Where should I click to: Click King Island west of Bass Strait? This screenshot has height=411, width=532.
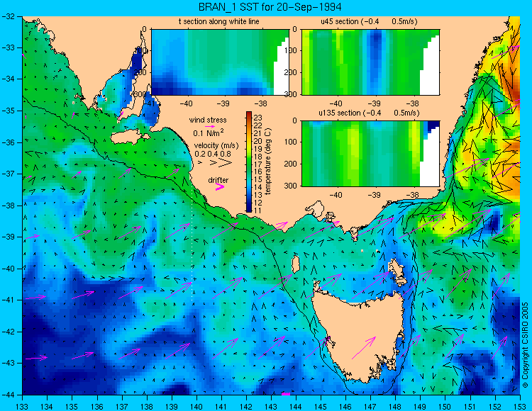296,264
